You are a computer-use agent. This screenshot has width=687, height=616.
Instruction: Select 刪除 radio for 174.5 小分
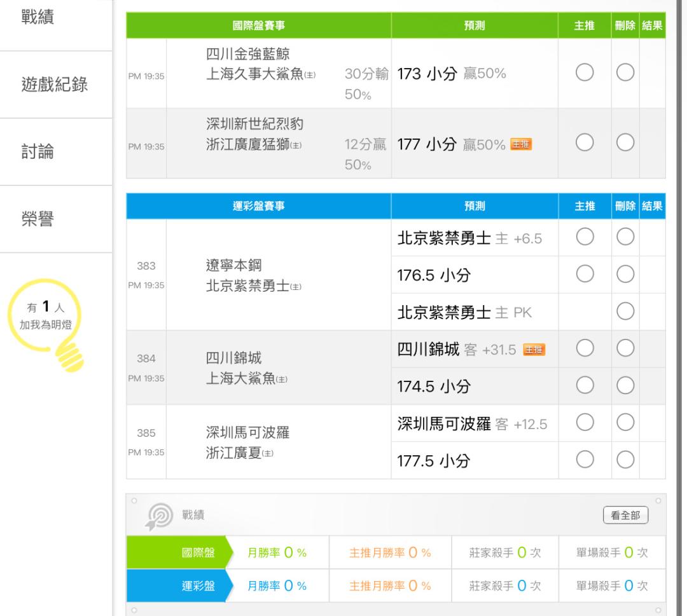point(625,386)
